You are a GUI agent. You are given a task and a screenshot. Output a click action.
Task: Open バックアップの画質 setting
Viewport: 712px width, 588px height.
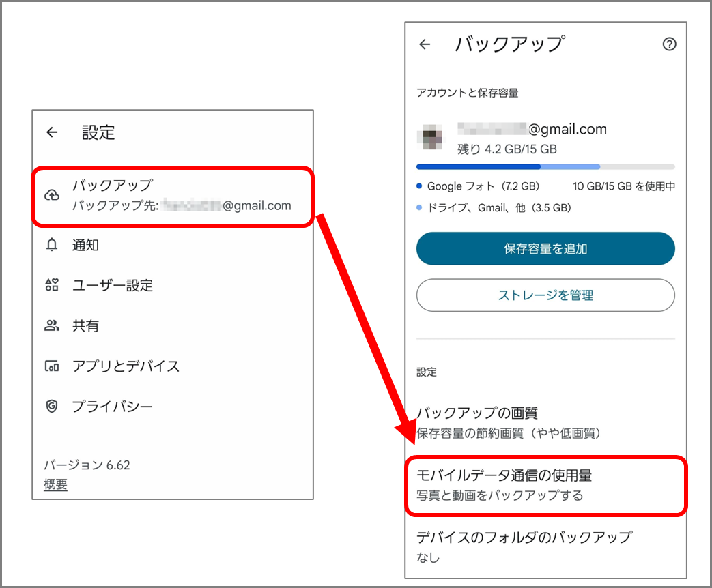(545, 422)
